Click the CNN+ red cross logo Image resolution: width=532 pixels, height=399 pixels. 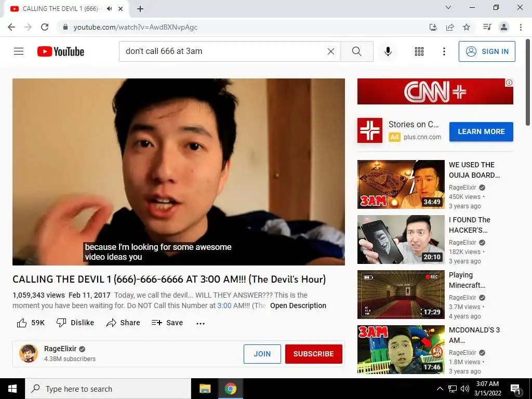click(370, 130)
